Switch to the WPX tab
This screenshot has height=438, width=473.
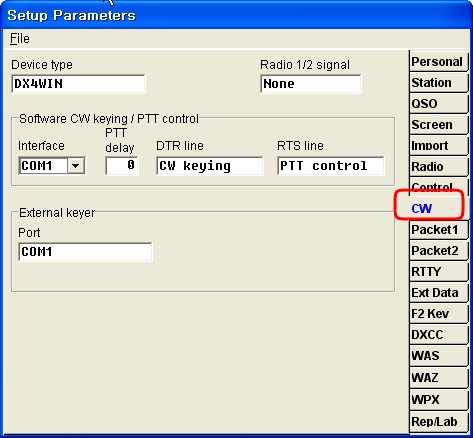(x=438, y=399)
